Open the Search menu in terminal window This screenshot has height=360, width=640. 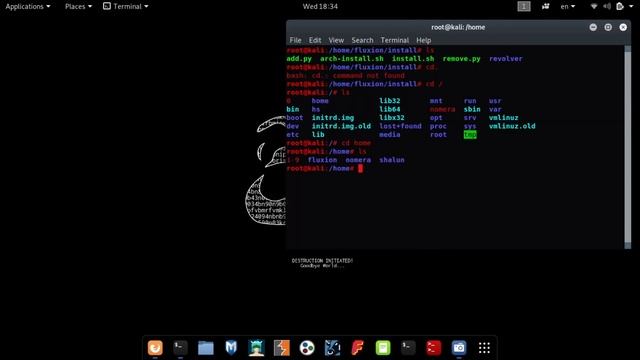coord(362,40)
